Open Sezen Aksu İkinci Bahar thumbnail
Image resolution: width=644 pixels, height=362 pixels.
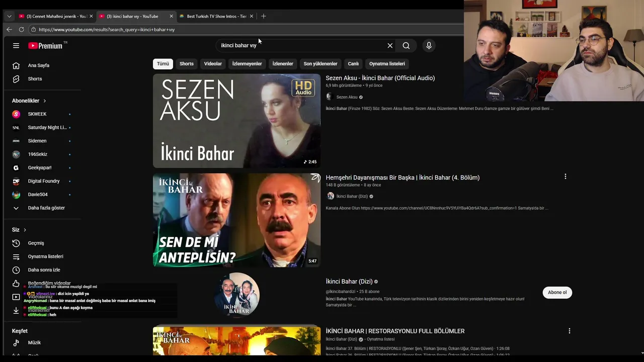pos(236,121)
